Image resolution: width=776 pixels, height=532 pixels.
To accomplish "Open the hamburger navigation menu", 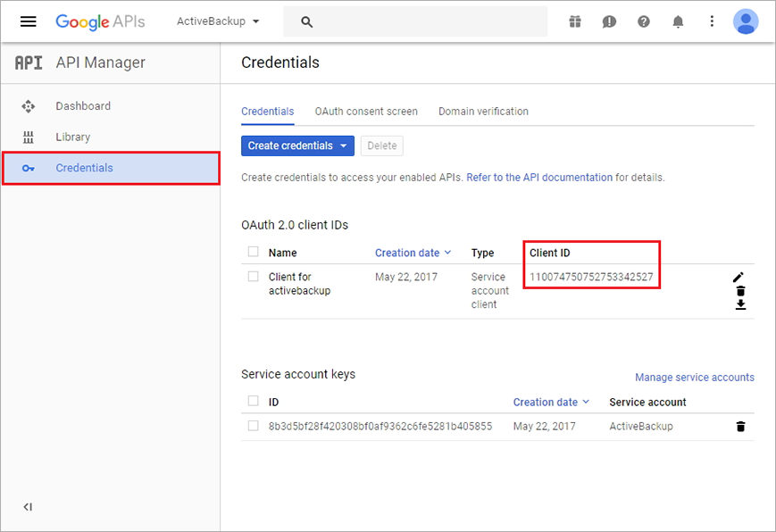I will coord(29,21).
